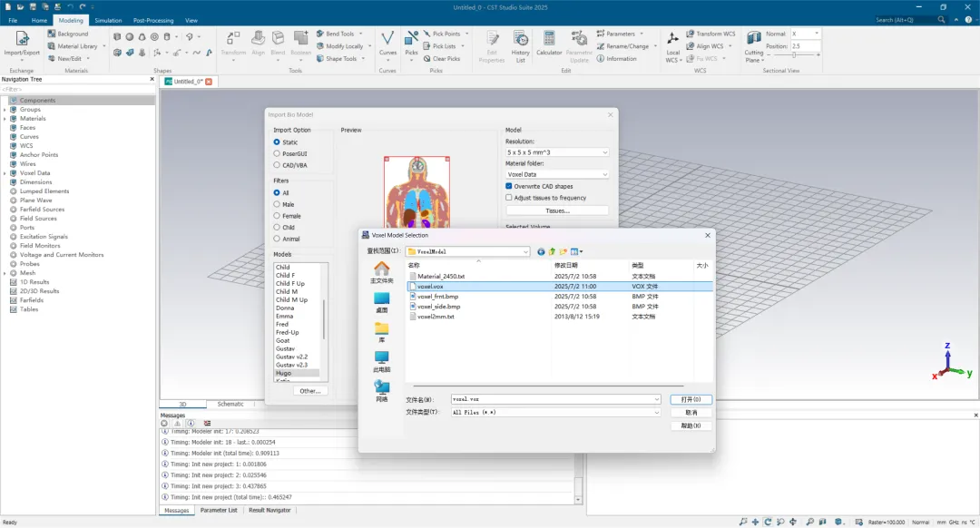Open the file name combo box dropdown
This screenshot has height=528, width=980.
[656, 399]
